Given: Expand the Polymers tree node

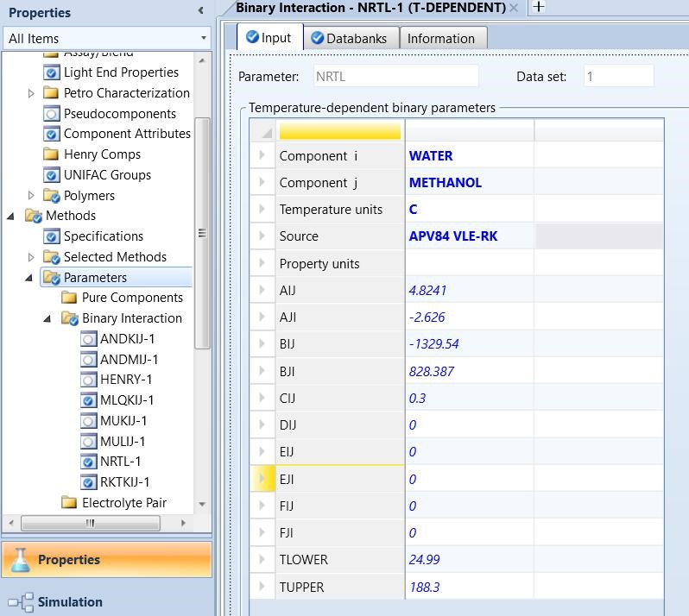Looking at the screenshot, I should point(32,196).
